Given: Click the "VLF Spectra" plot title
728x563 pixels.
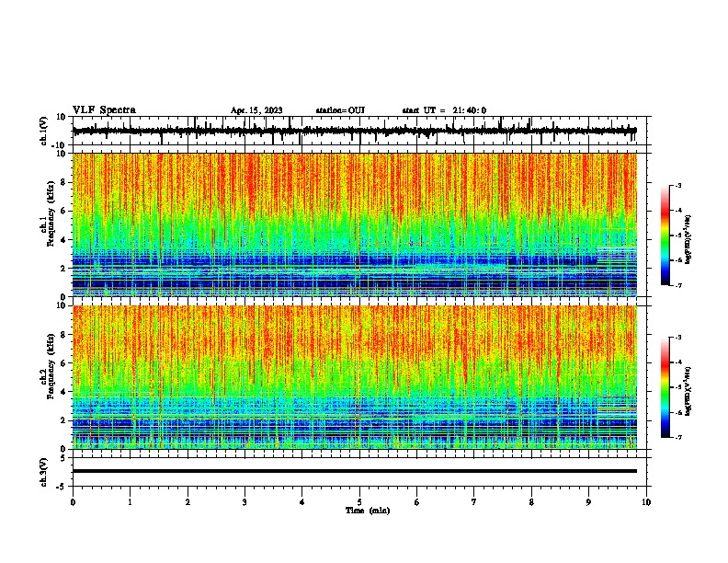Looking at the screenshot, I should 104,110.
